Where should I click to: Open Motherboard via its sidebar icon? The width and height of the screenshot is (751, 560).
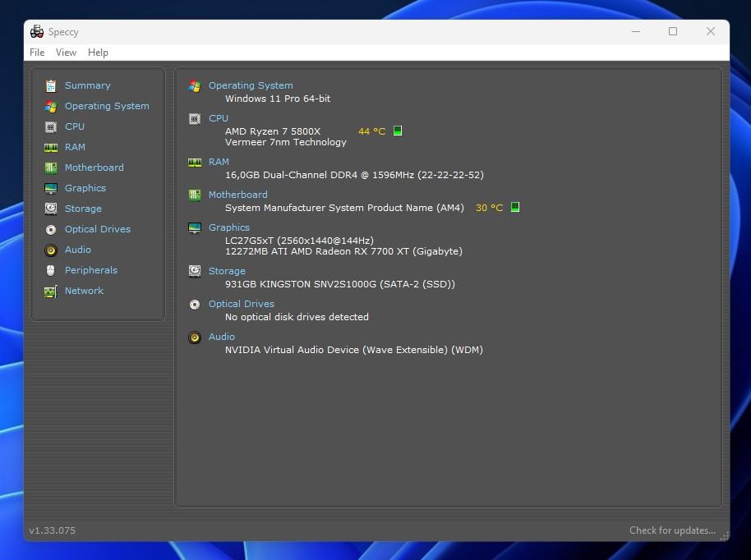(51, 168)
